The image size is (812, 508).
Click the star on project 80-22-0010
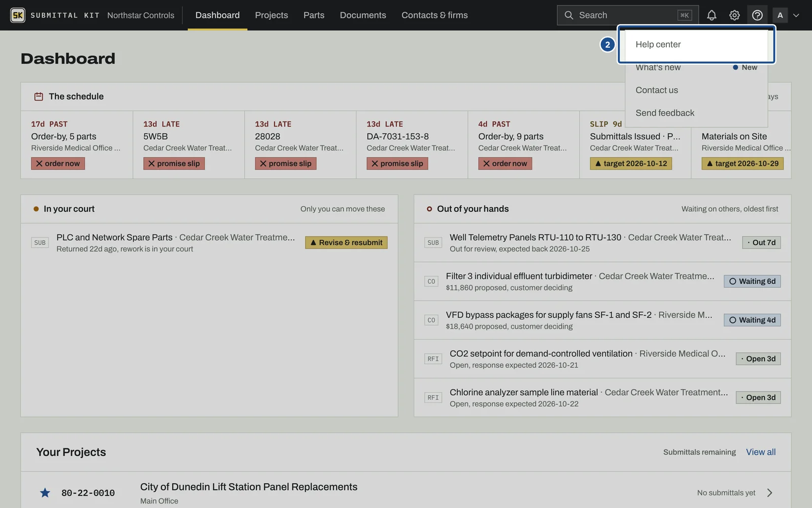pos(45,493)
